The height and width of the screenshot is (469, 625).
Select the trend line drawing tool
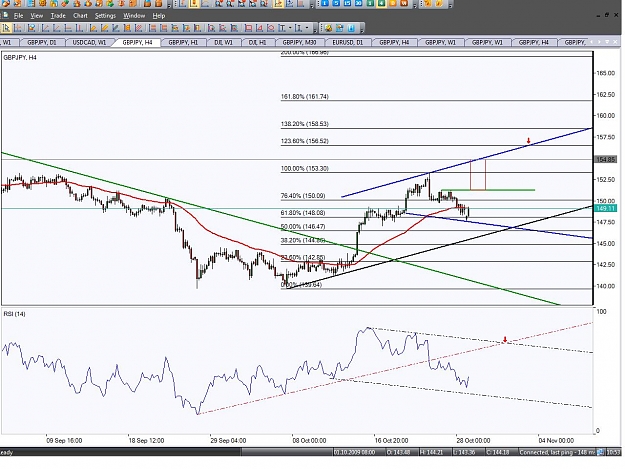click(45, 28)
